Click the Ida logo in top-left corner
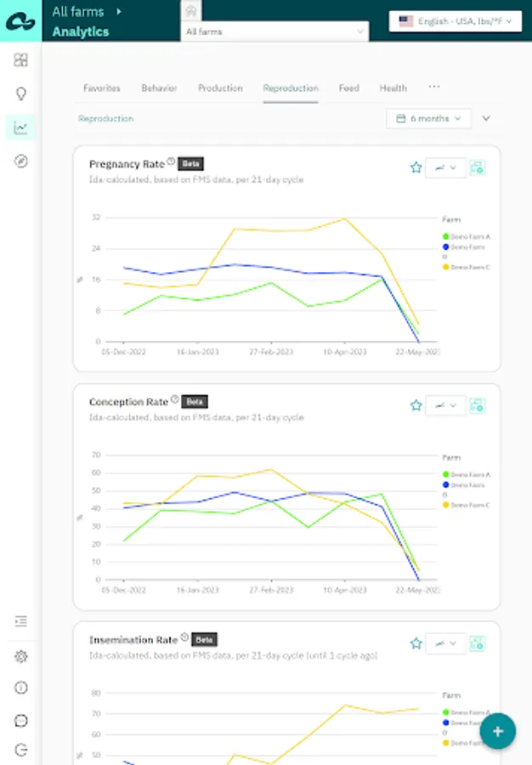Screen dimensions: 532x765 tap(20, 21)
